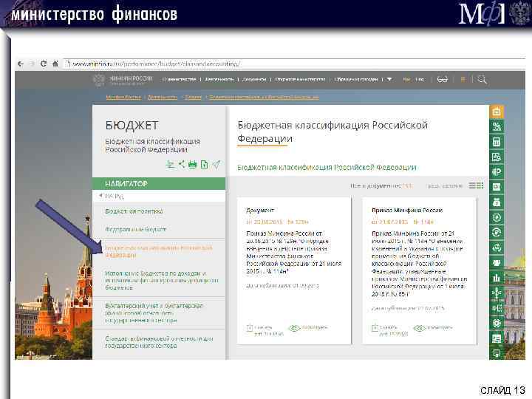Click the green НАВИГАТОР header
Screen dimensions: 532x399
[x=159, y=183]
